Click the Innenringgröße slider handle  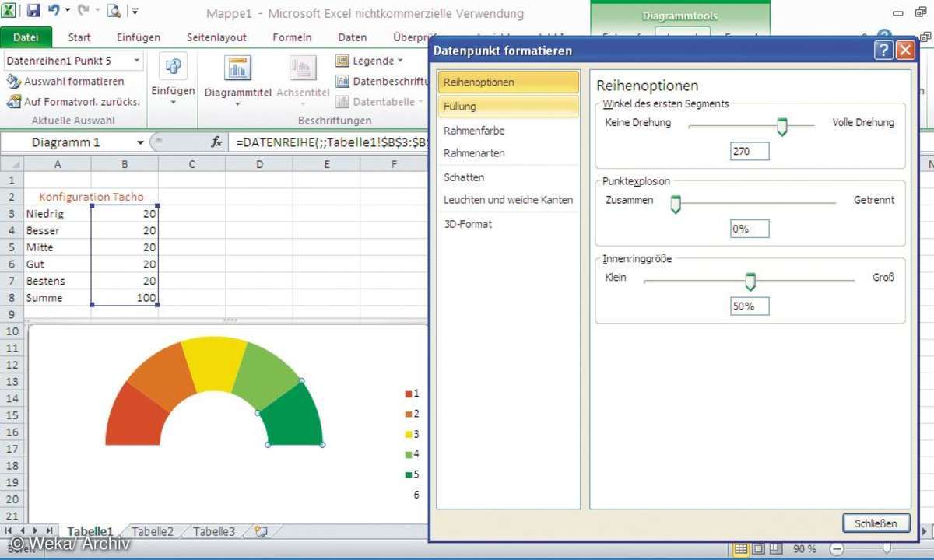[750, 282]
